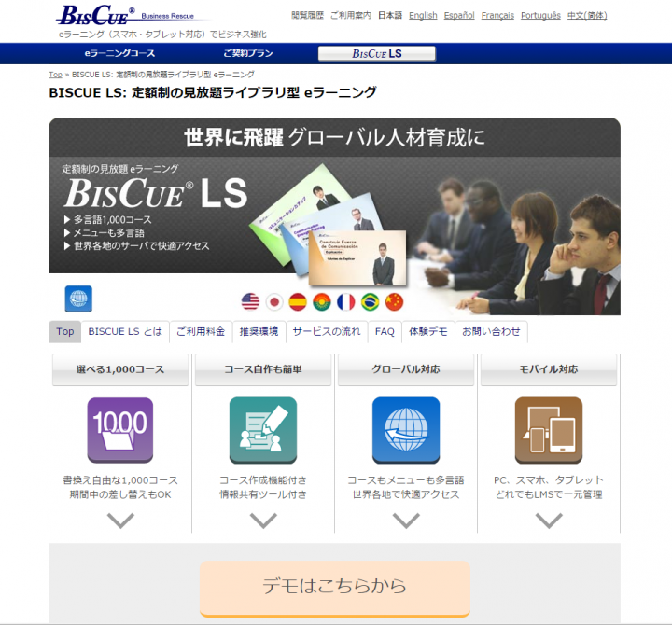The width and height of the screenshot is (672, 625).
Task: Select the orange and green round flag icon
Action: (322, 301)
